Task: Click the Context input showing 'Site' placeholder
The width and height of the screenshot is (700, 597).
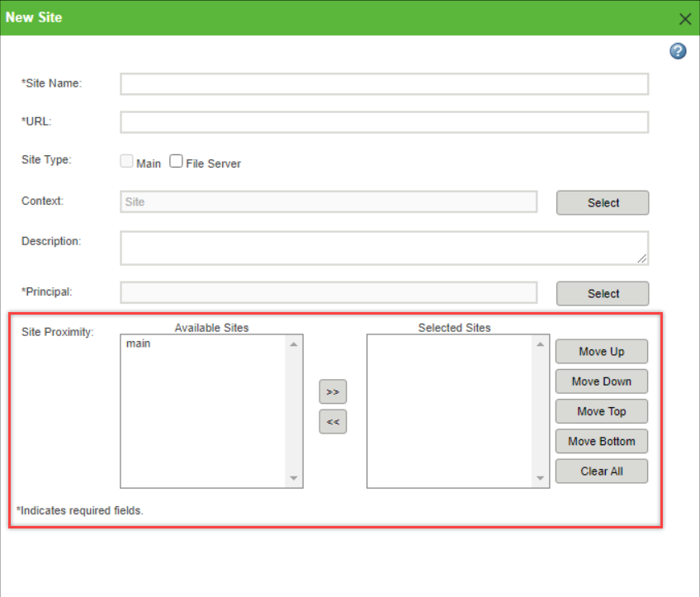Action: 328,201
